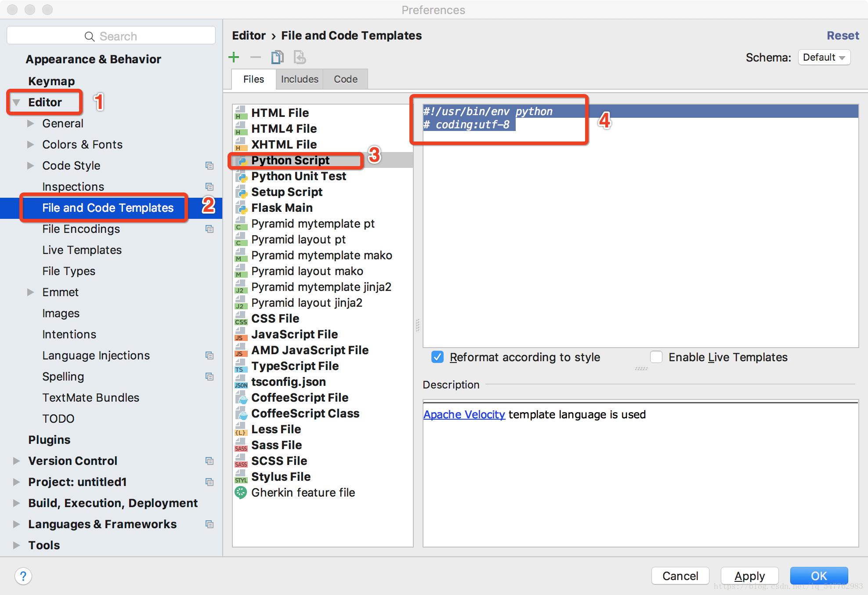Image resolution: width=868 pixels, height=595 pixels.
Task: Open the Apache Velocity link
Action: click(x=464, y=414)
